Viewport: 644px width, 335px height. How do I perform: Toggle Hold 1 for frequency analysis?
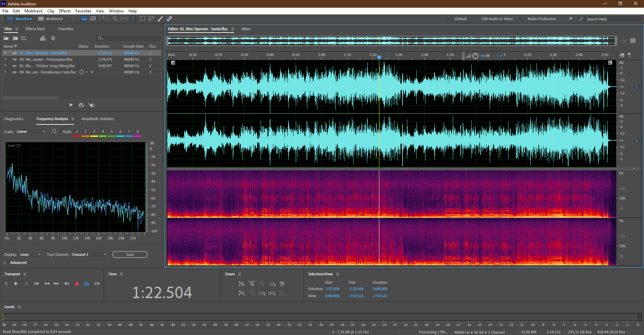tap(76, 132)
